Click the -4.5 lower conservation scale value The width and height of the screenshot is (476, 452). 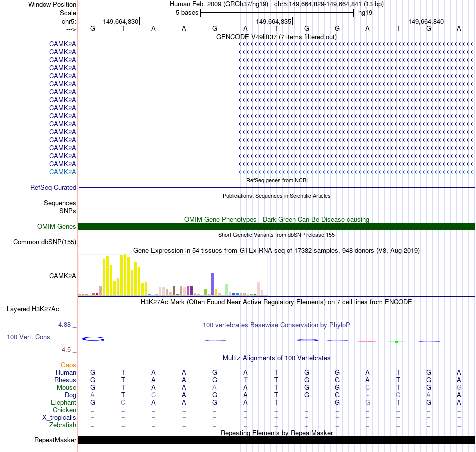[65, 350]
